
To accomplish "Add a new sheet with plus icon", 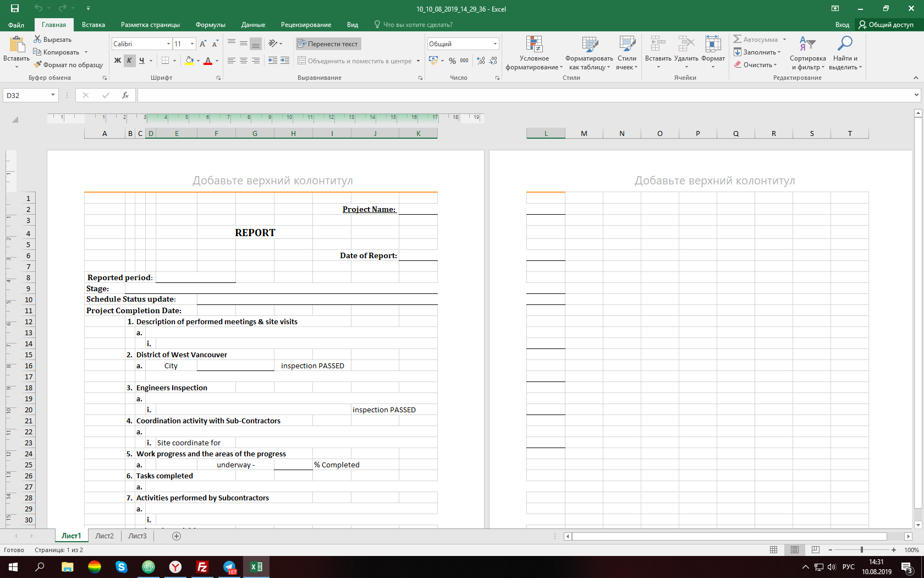I will click(177, 536).
